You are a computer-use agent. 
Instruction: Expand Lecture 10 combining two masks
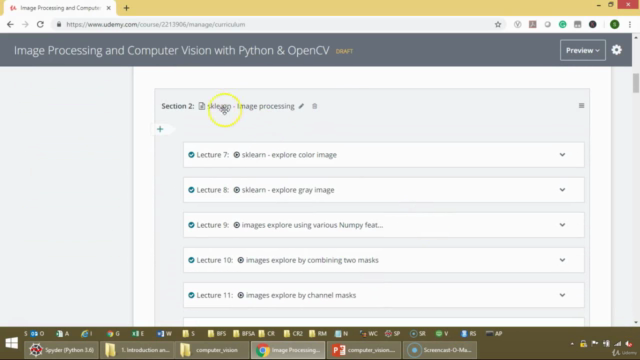[x=562, y=260]
